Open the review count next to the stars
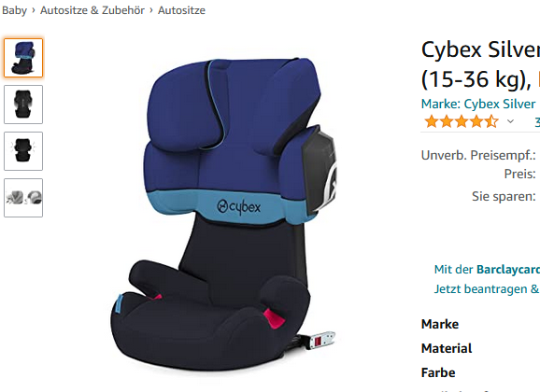540x392 pixels. click(x=537, y=122)
